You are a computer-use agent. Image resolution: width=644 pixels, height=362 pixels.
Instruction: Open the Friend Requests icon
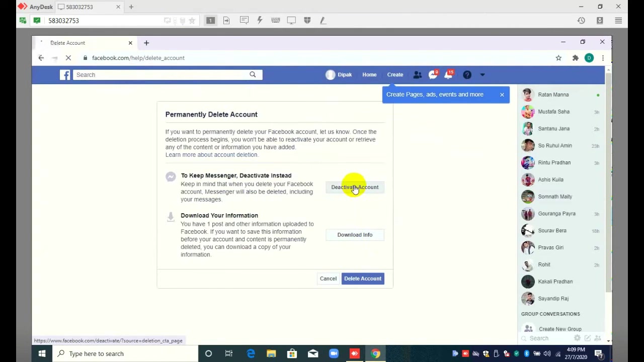(417, 74)
